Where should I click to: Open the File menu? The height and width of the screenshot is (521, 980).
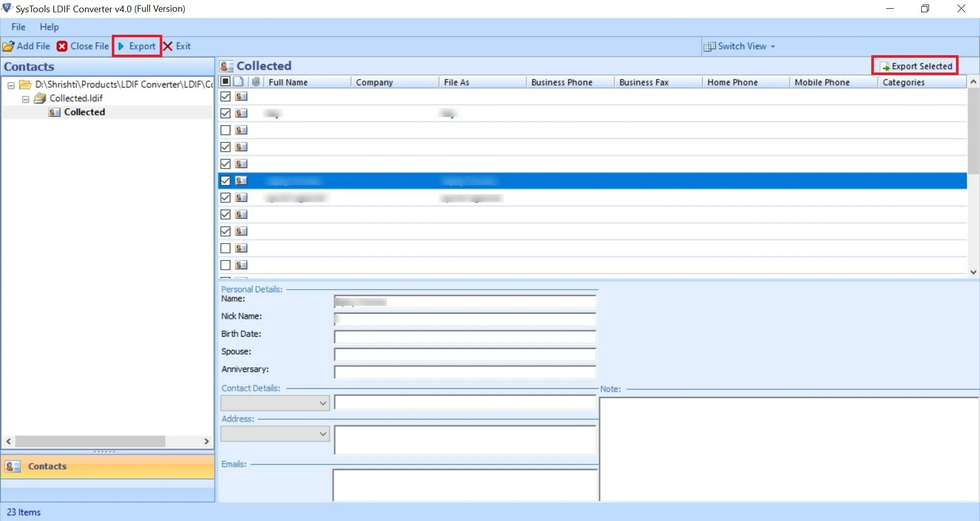(18, 27)
